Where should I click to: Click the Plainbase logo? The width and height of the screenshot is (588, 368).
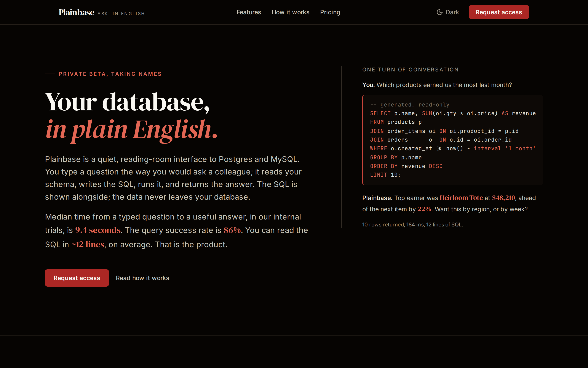[76, 12]
